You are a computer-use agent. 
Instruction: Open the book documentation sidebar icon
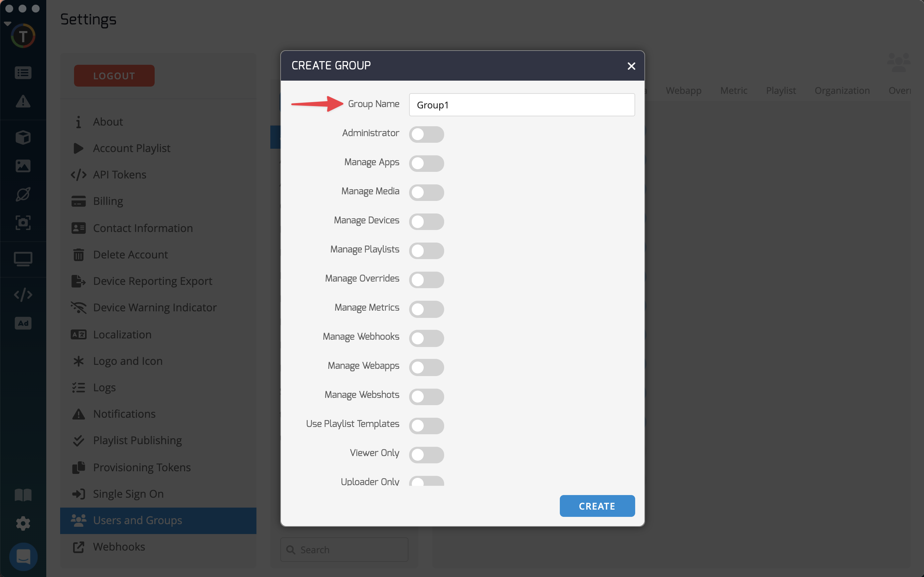(x=23, y=495)
